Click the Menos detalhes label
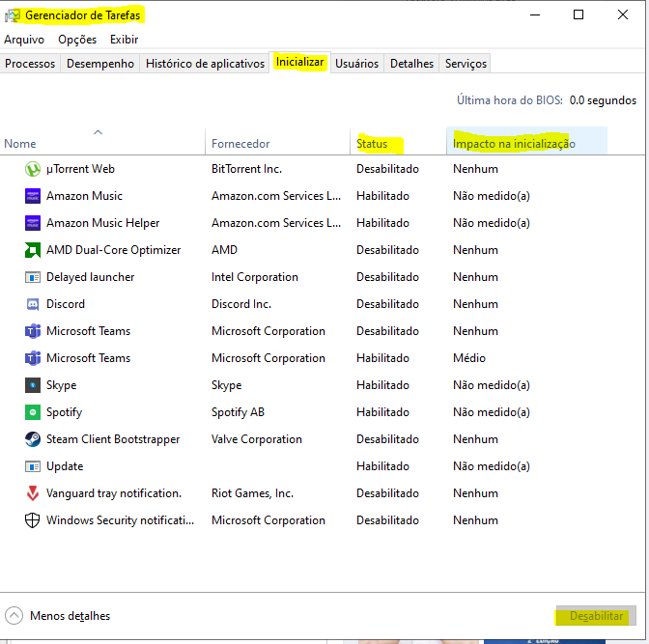This screenshot has width=649, height=644. 70,616
